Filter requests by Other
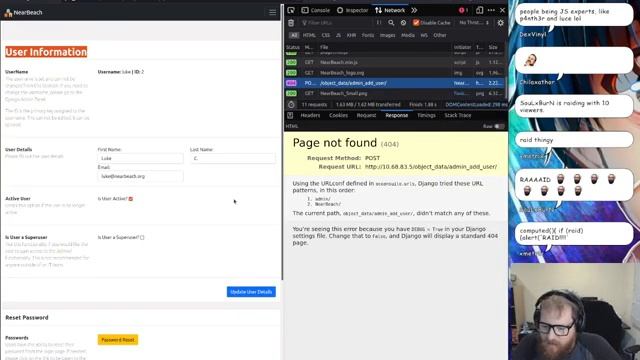 tap(440, 36)
